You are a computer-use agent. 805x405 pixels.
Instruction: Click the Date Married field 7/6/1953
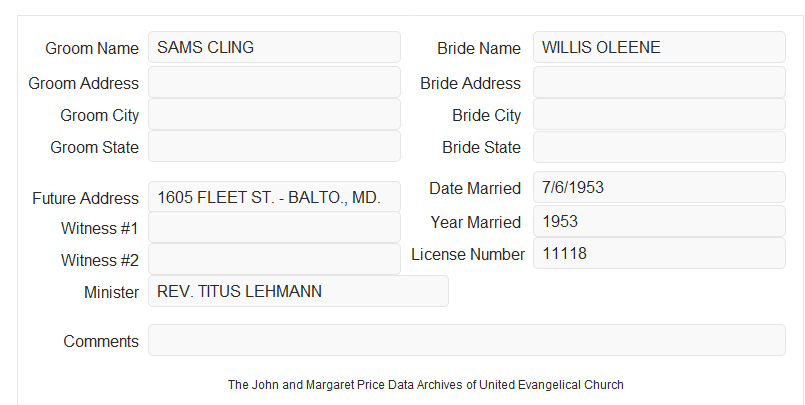[x=659, y=187]
